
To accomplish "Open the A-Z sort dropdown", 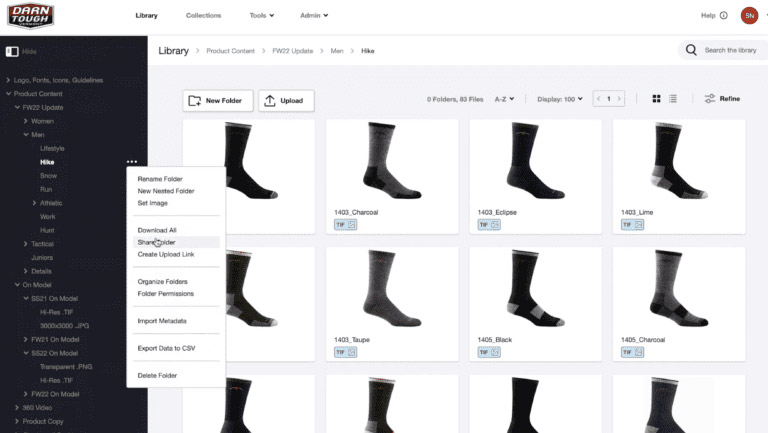I will [504, 99].
